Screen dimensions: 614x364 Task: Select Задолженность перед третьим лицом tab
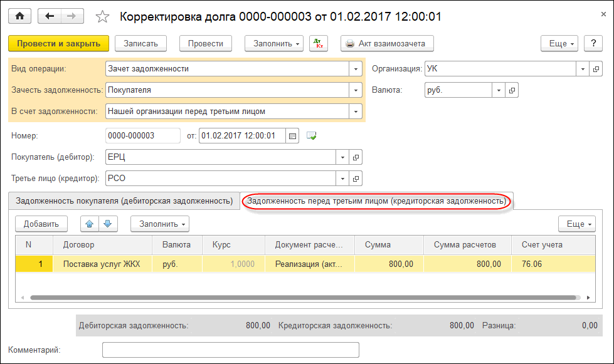tap(376, 201)
